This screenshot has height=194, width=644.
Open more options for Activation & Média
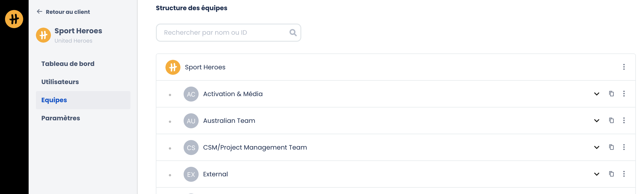(x=624, y=94)
